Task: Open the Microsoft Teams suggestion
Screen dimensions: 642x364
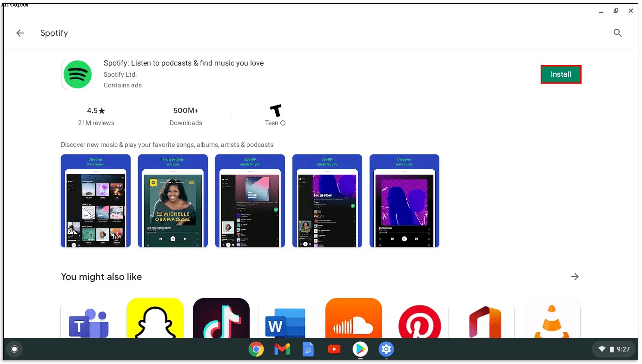Action: (89, 318)
